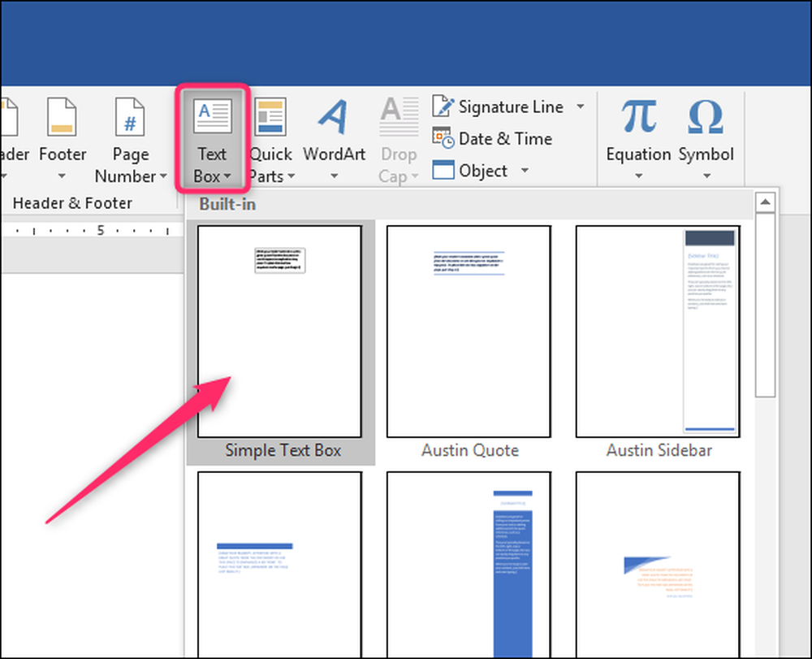The height and width of the screenshot is (659, 812).
Task: Click the Drop Cap icon
Action: 399,116
